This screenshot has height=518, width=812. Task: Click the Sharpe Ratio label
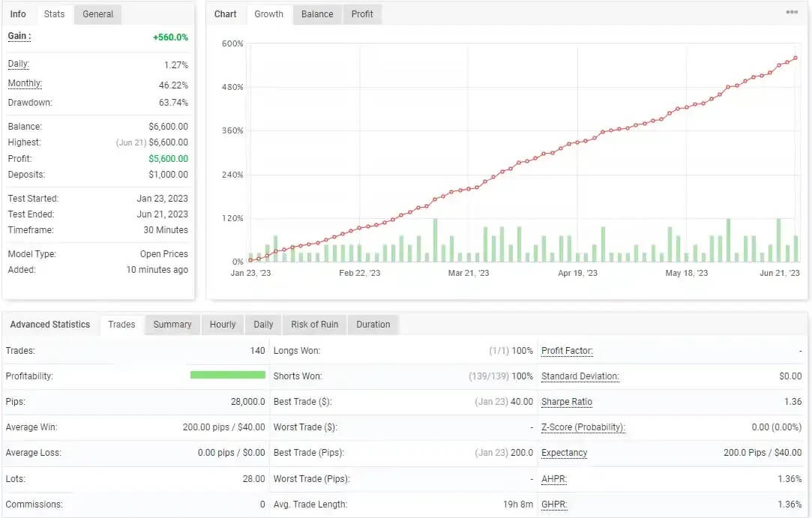(567, 402)
